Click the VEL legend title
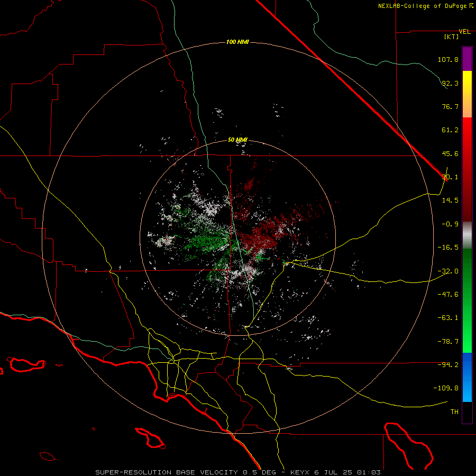 coord(464,32)
